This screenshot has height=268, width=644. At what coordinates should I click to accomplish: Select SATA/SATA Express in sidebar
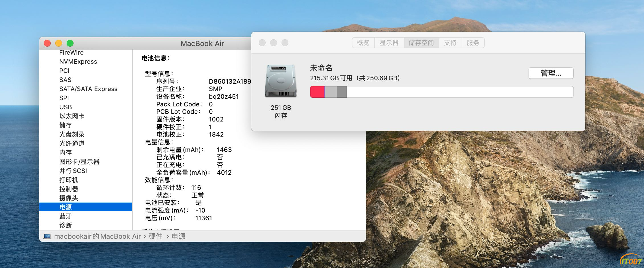click(88, 89)
